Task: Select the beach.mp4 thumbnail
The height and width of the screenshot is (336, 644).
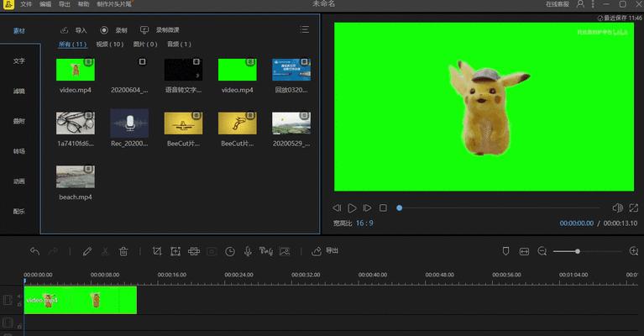Action: tap(76, 177)
